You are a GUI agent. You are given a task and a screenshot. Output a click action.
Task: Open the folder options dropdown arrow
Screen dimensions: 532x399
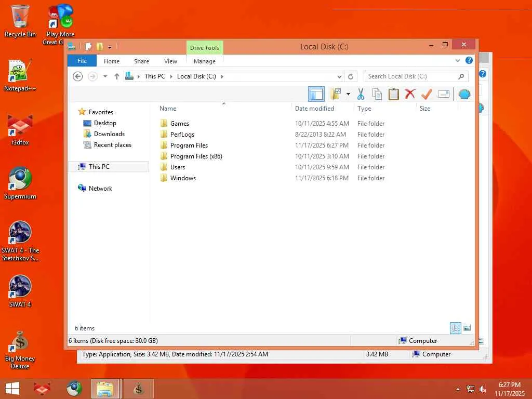click(x=348, y=94)
